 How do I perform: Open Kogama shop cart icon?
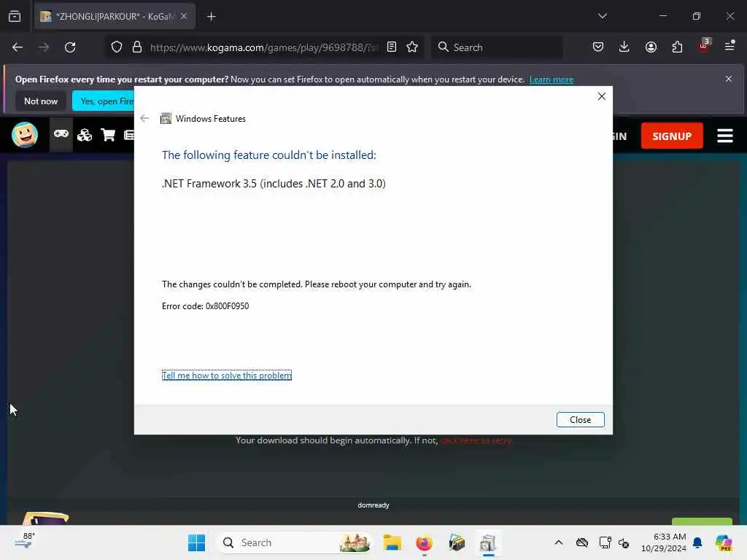(x=108, y=135)
